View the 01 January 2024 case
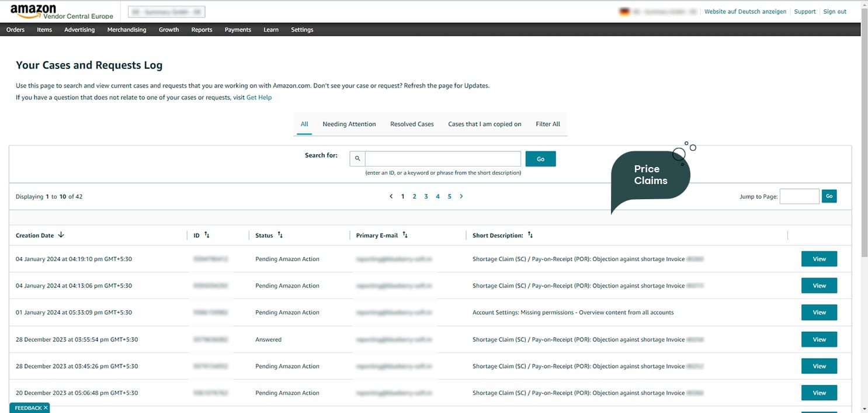The height and width of the screenshot is (413, 868). click(x=819, y=313)
